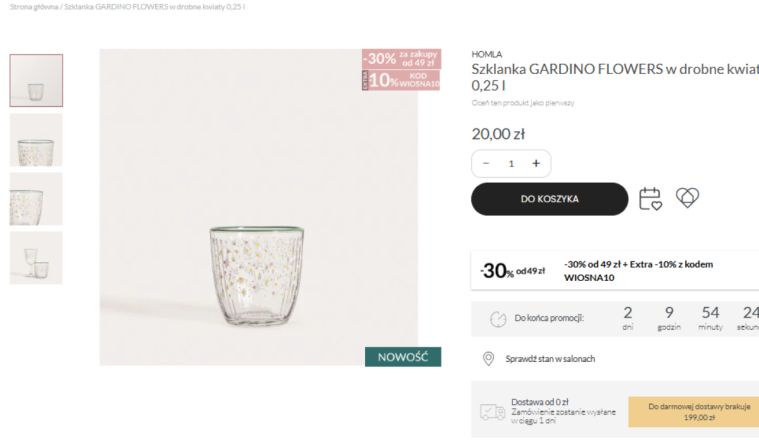This screenshot has height=443, width=759.
Task: Click the calendar with heart icon
Action: (651, 198)
